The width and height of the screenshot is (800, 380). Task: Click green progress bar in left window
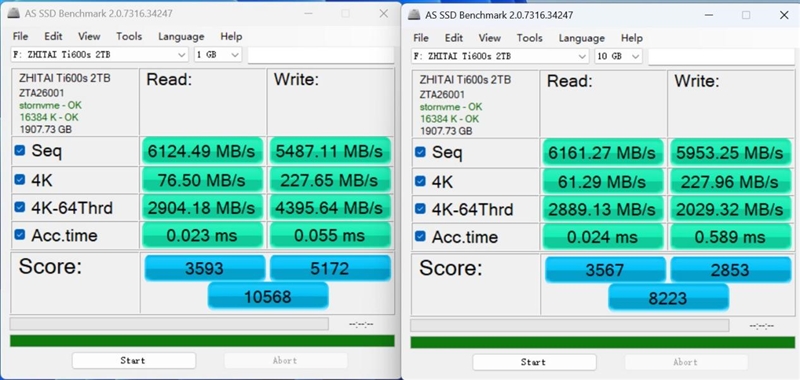pyautogui.click(x=202, y=341)
